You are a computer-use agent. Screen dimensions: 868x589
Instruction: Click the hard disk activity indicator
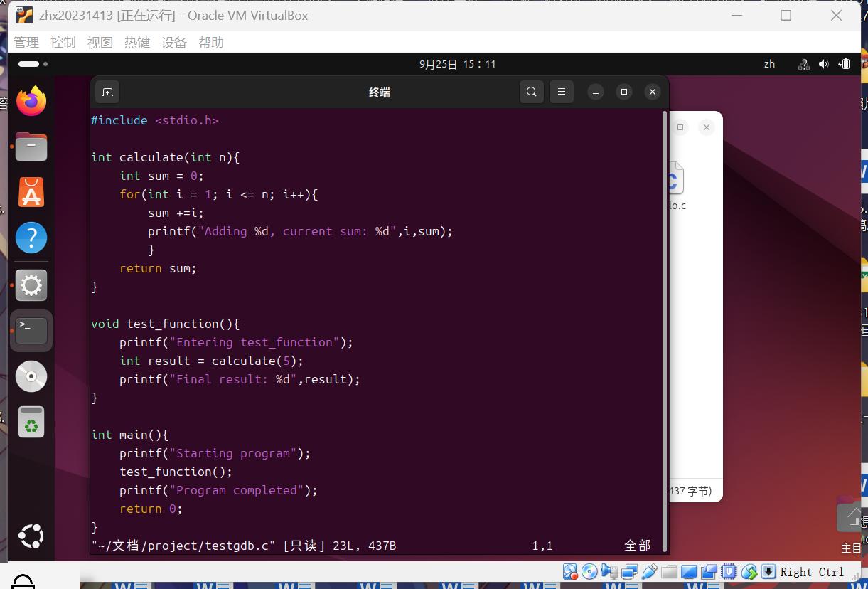click(570, 572)
